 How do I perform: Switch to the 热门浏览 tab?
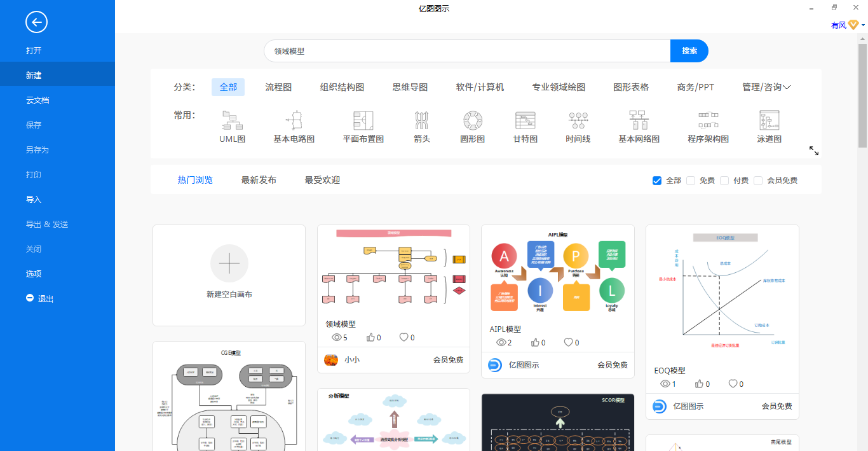tap(195, 180)
